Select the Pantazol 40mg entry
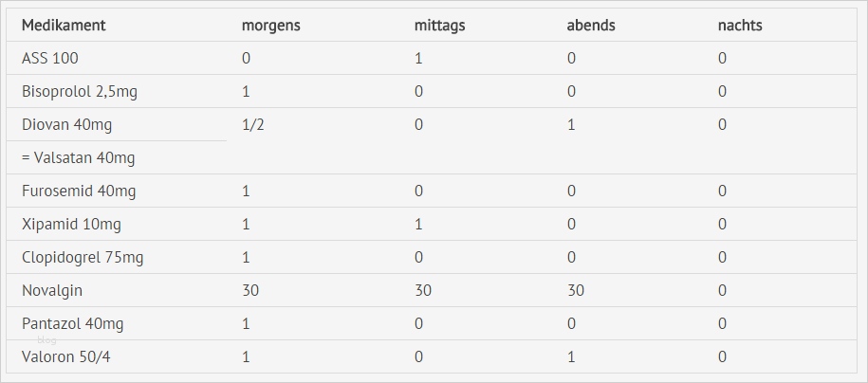The width and height of the screenshot is (868, 383). coord(73,324)
